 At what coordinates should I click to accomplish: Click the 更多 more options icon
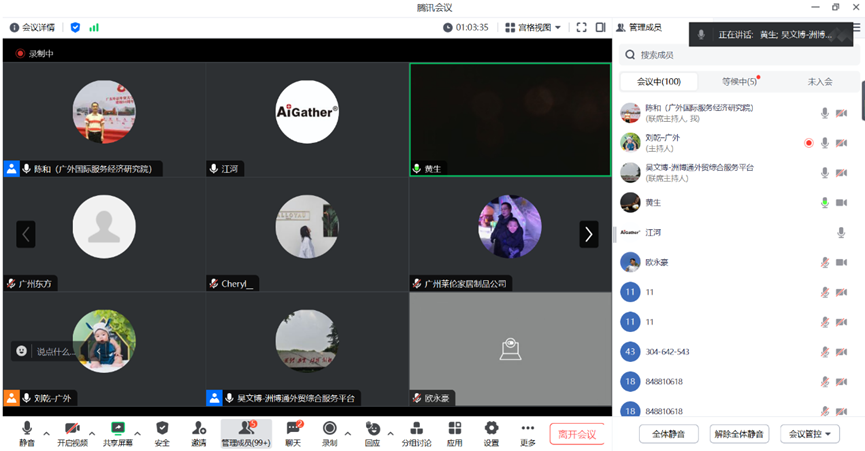pyautogui.click(x=528, y=429)
